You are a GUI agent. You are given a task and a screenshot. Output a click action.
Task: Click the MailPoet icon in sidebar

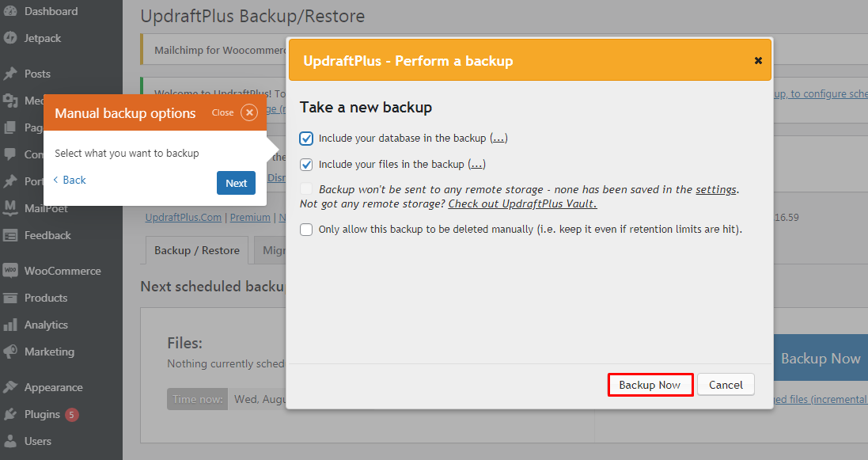click(10, 208)
